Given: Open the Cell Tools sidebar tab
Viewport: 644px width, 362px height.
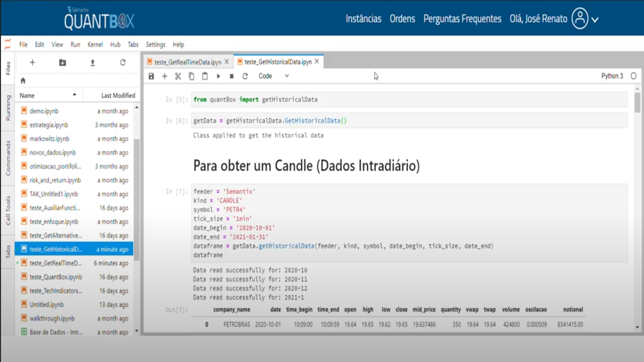Looking at the screenshot, I should click(x=8, y=210).
